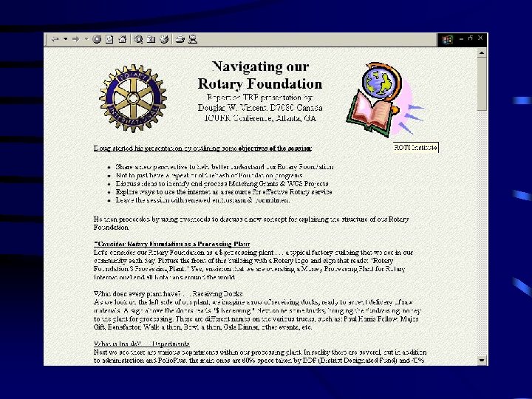Click the bullet about Matching Grants projects
The width and height of the screenshot is (532, 399).
(x=222, y=183)
